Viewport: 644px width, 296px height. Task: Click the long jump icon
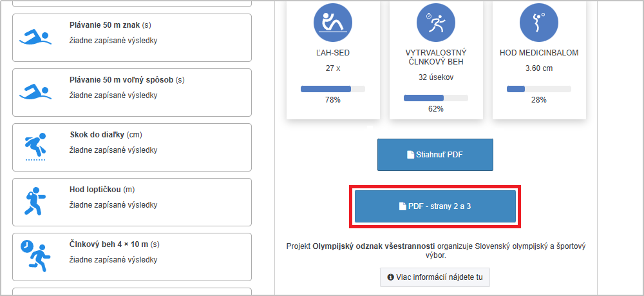pyautogui.click(x=35, y=147)
